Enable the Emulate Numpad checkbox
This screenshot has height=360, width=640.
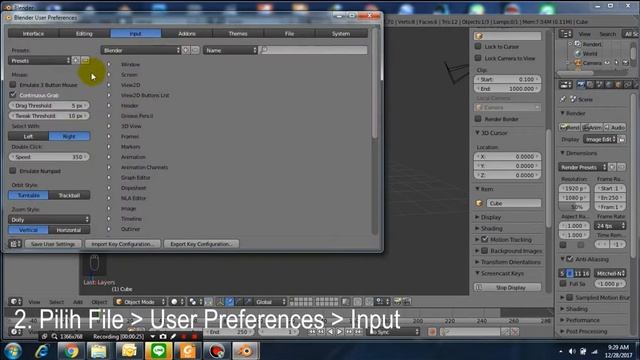click(13, 171)
